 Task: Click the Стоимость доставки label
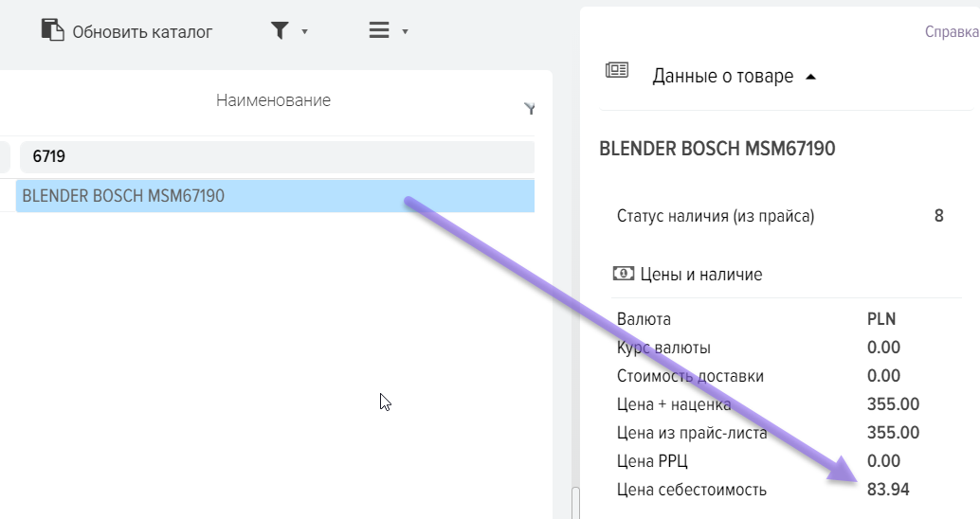click(x=690, y=376)
